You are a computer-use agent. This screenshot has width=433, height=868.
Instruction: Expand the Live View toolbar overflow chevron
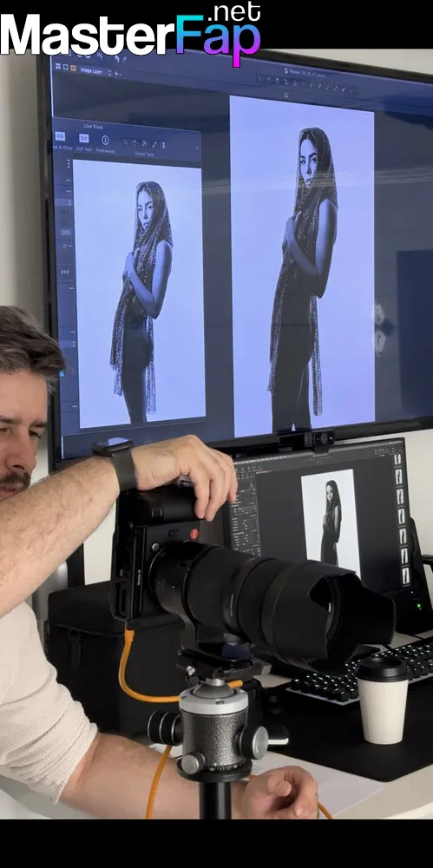click(197, 148)
